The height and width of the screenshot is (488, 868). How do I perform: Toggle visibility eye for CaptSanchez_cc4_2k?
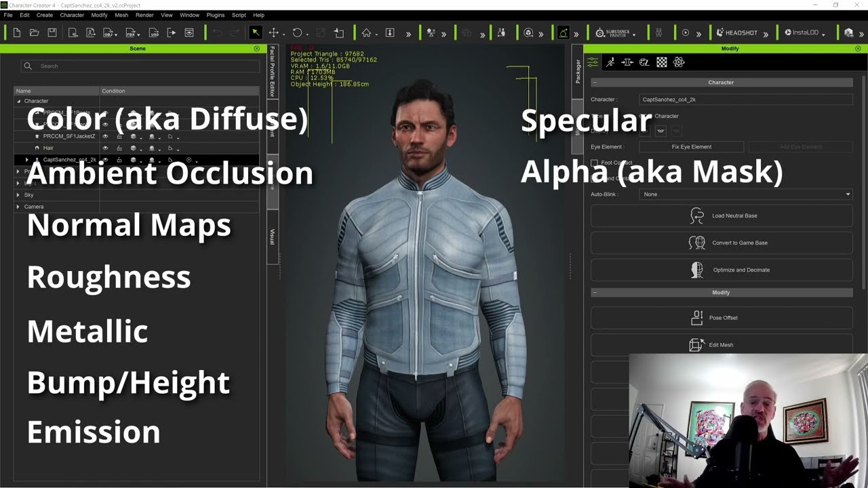[x=105, y=160]
